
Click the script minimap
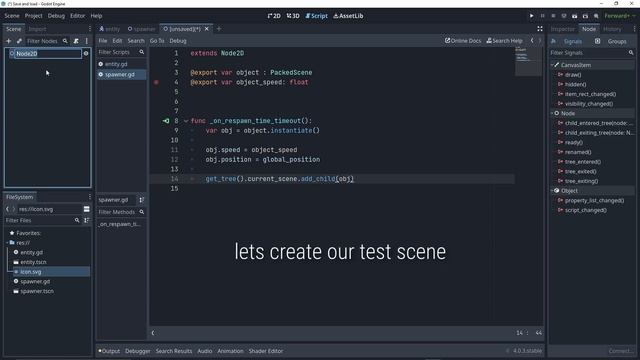tap(528, 61)
